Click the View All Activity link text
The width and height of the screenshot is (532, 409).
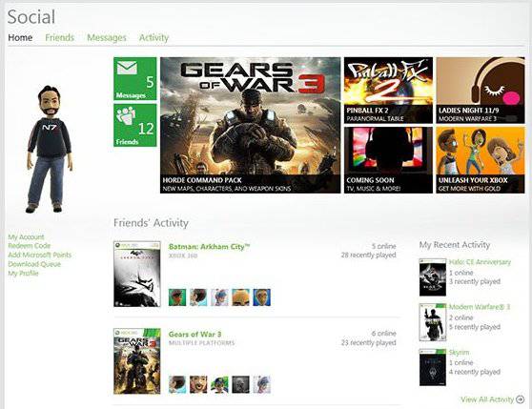tap(487, 399)
